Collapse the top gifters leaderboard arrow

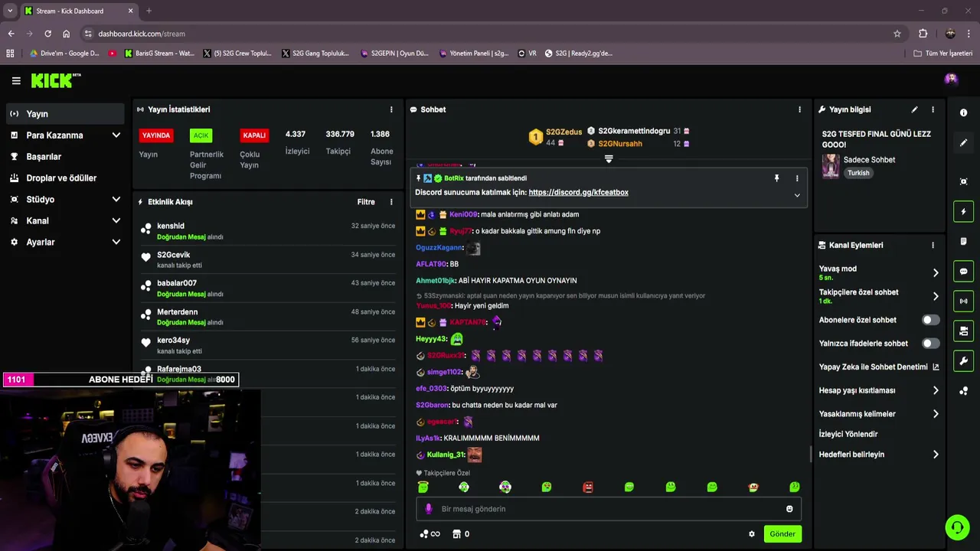coord(609,159)
